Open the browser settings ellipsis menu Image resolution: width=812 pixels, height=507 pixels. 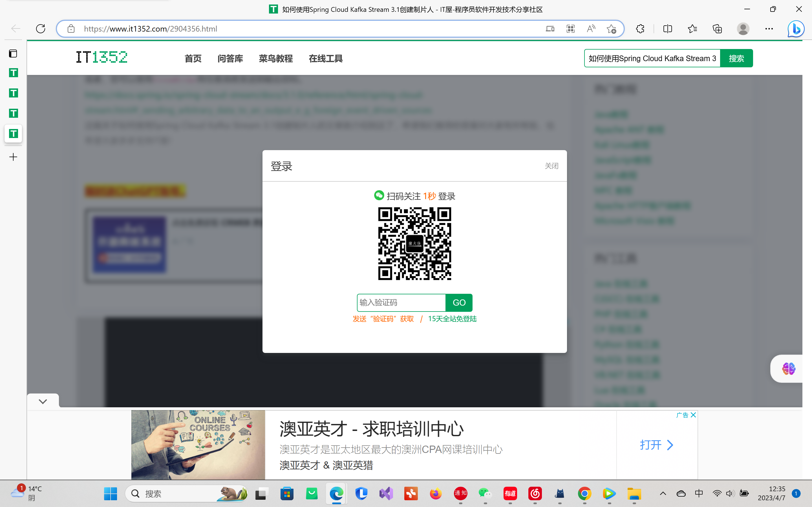tap(769, 29)
